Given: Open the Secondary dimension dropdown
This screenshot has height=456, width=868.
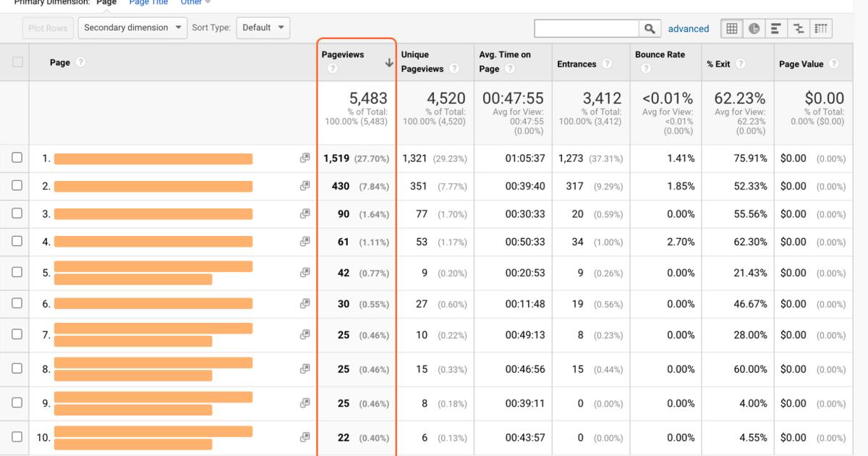Looking at the screenshot, I should [133, 28].
